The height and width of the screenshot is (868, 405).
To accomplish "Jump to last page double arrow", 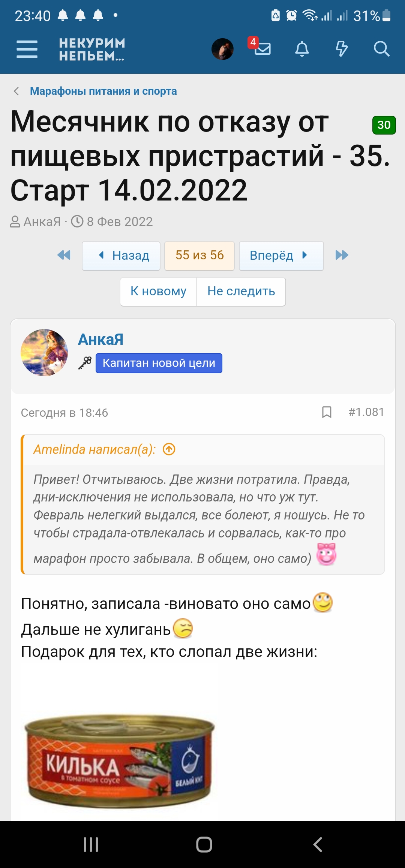I will (x=342, y=256).
